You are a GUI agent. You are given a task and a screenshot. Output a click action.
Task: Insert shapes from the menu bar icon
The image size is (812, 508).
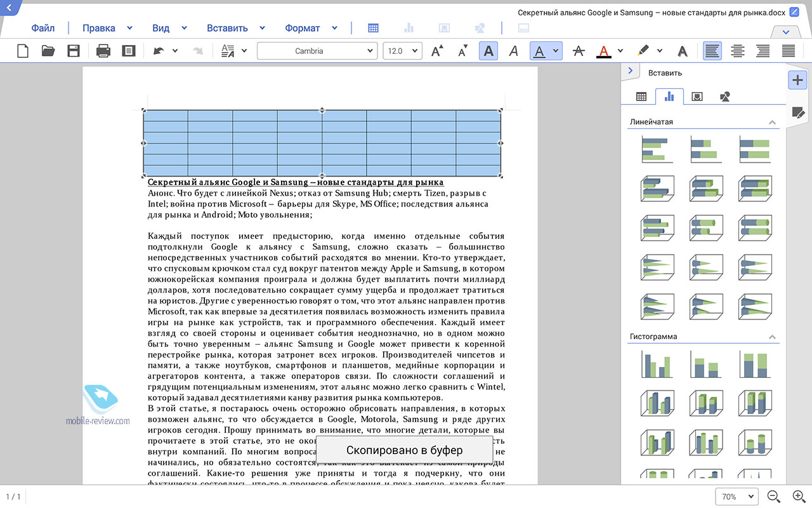(x=480, y=28)
